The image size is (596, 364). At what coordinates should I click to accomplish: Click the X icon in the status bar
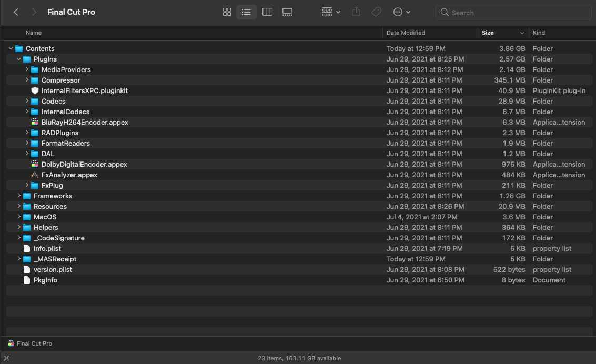tap(6, 358)
